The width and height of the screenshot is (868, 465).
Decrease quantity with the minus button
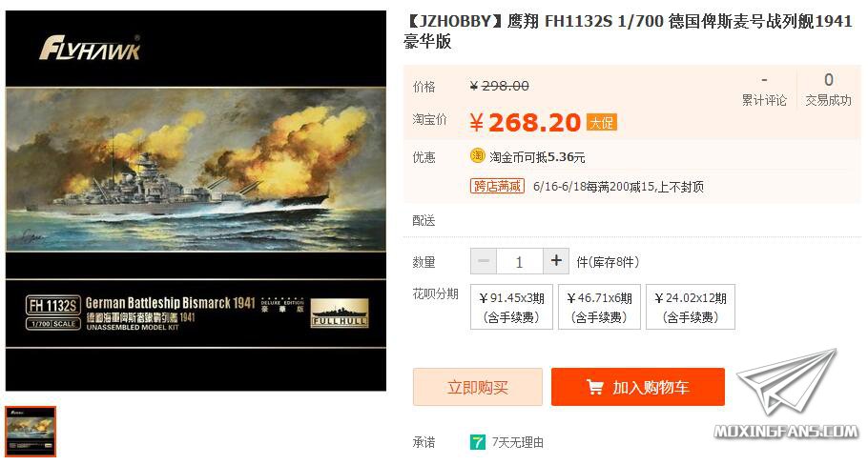click(x=484, y=261)
